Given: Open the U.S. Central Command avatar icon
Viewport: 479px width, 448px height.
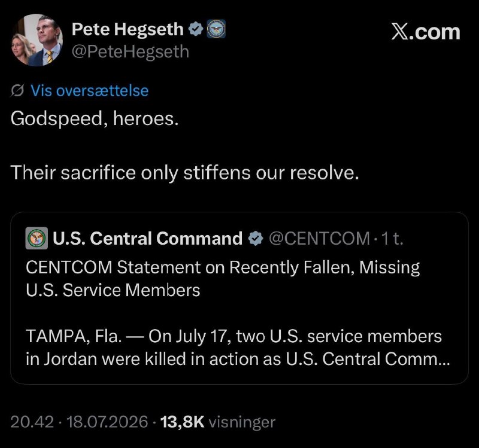Looking at the screenshot, I should [37, 238].
